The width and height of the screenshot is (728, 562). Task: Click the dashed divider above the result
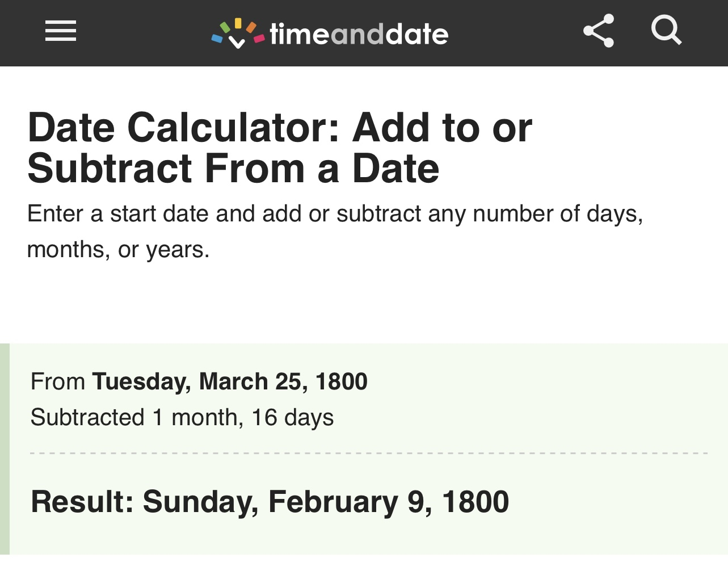tap(369, 453)
